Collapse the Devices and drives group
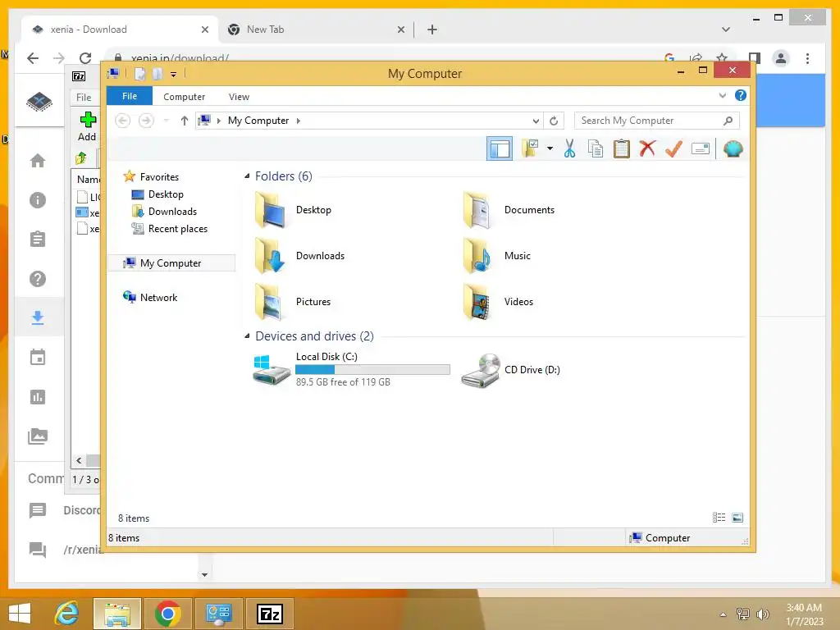The width and height of the screenshot is (840, 630). [x=247, y=336]
